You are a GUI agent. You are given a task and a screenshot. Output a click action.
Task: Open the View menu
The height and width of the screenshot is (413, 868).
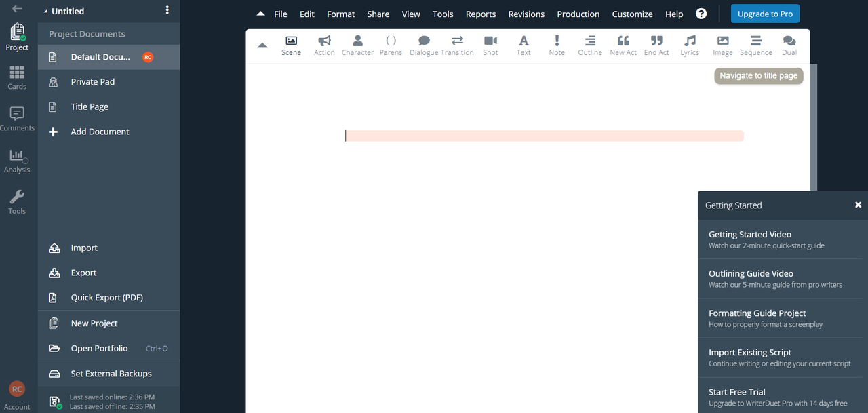click(411, 14)
